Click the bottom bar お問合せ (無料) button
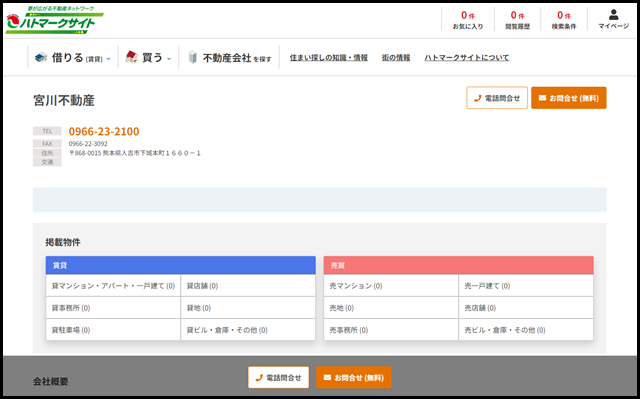 (353, 377)
